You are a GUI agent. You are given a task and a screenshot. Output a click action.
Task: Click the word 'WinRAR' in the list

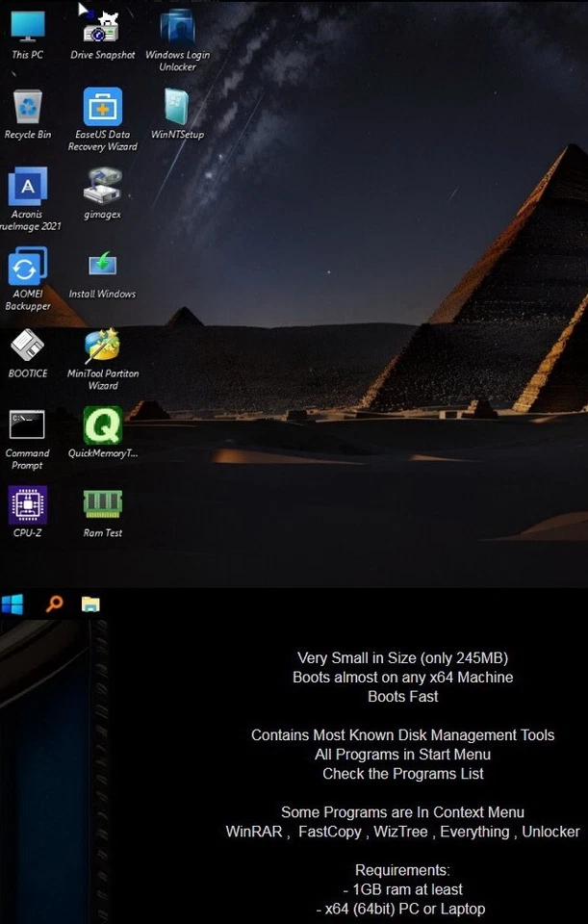coord(254,832)
